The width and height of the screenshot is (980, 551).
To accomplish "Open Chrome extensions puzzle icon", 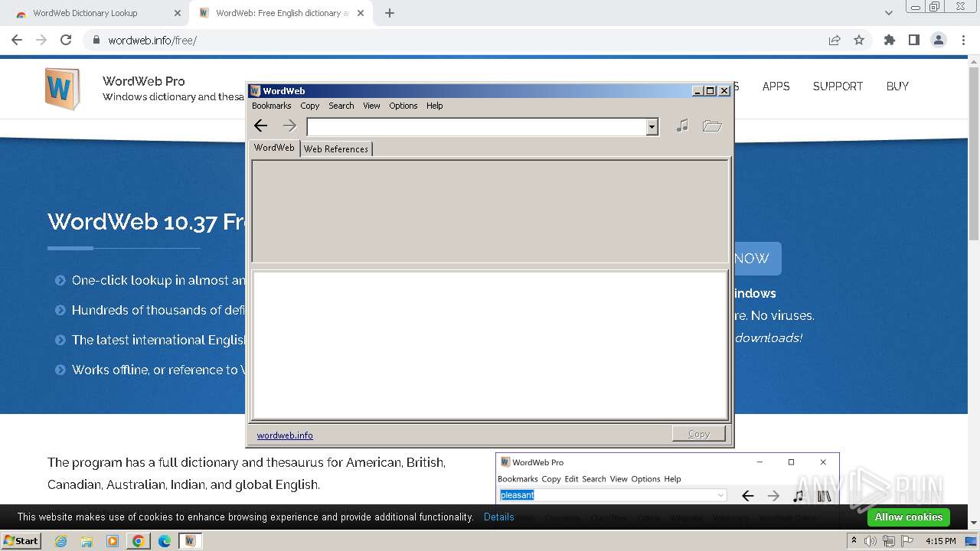I will tap(890, 40).
